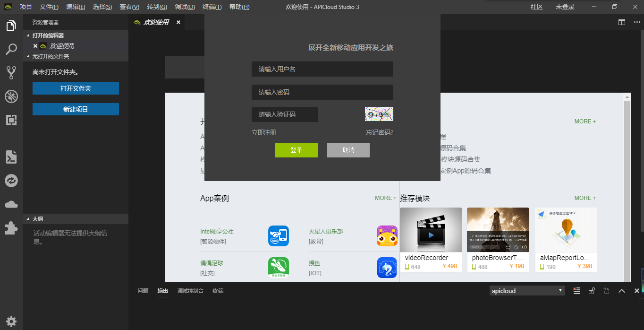This screenshot has height=330, width=644.
Task: Click the circular sync arrows icon in the activity bar
Action: point(11,181)
